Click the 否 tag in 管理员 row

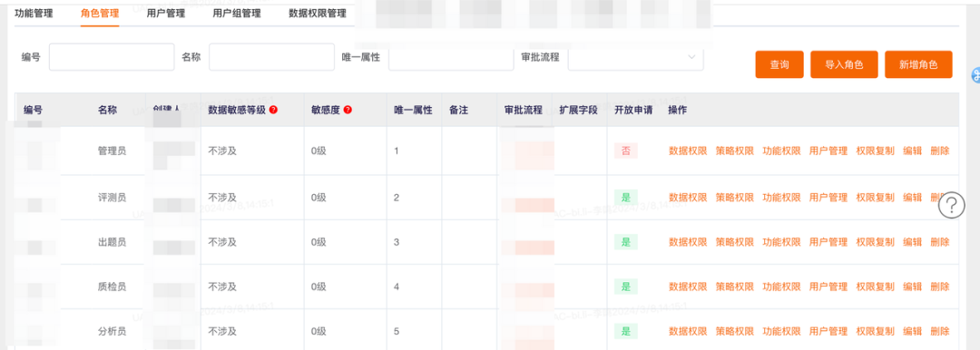625,151
